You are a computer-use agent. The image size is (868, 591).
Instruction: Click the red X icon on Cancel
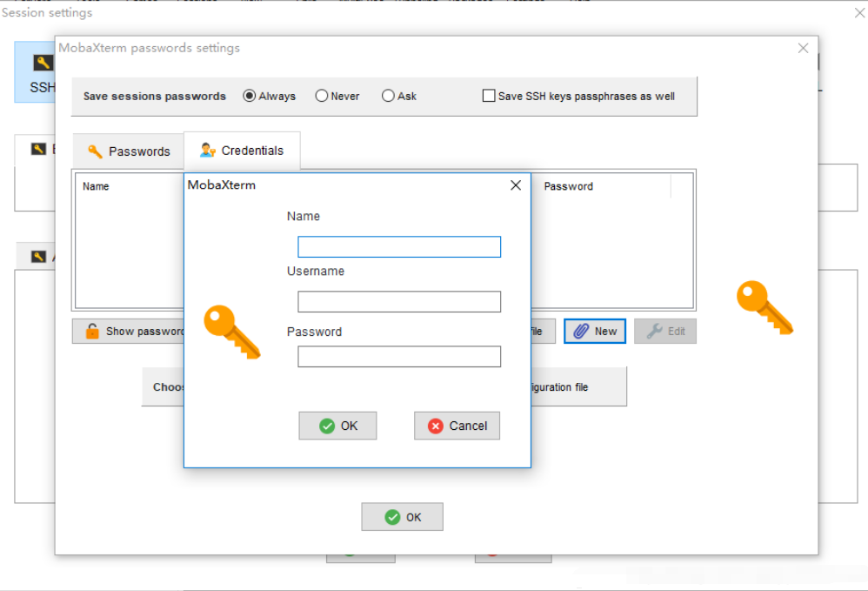coord(436,426)
